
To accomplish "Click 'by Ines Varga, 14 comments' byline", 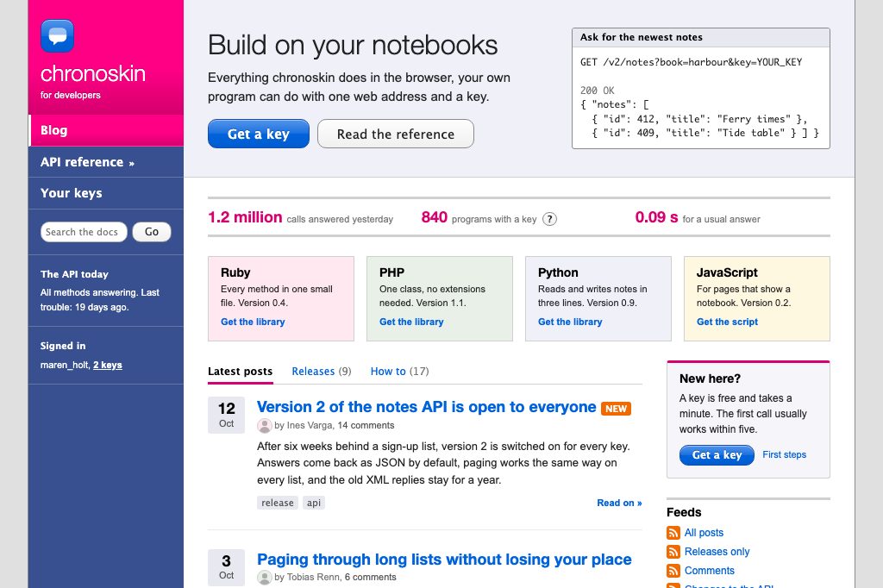I will 335,426.
